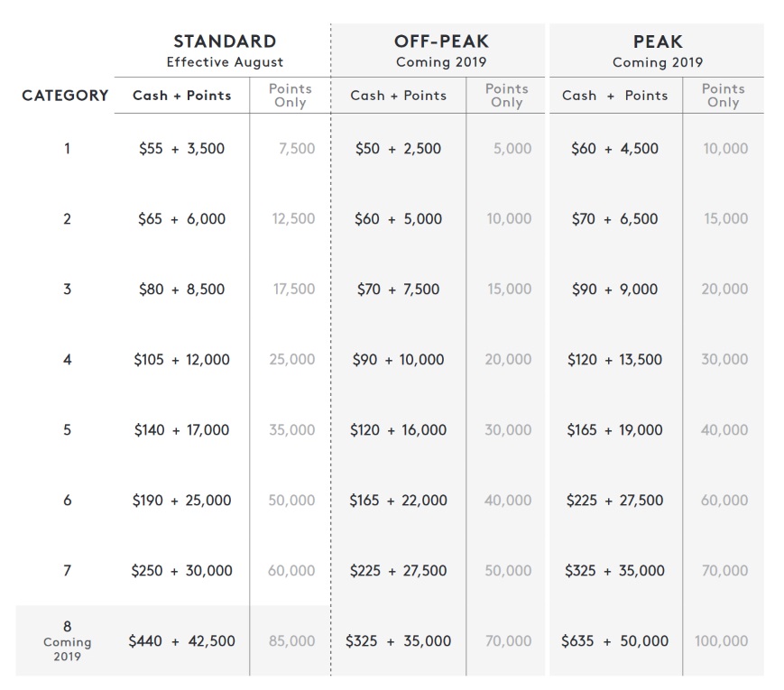Viewport: 784px width, 690px height.
Task: Click the '$50 + 2,500' off-peak rate
Action: tap(398, 149)
